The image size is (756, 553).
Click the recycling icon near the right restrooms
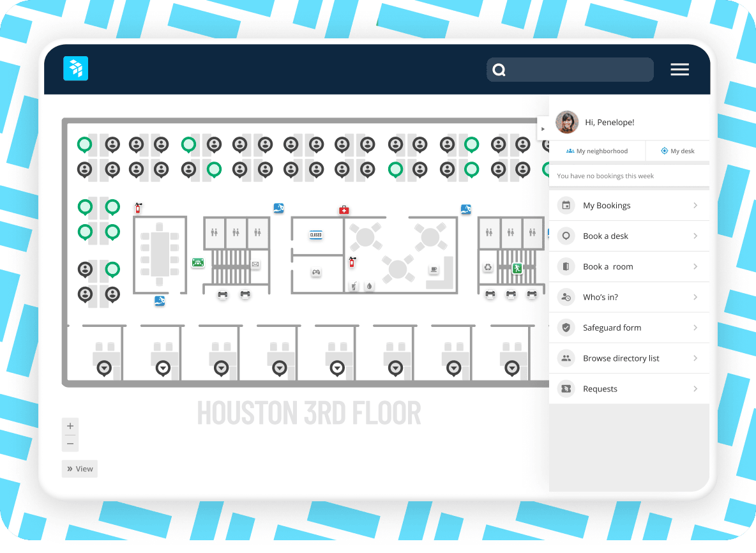(x=488, y=268)
